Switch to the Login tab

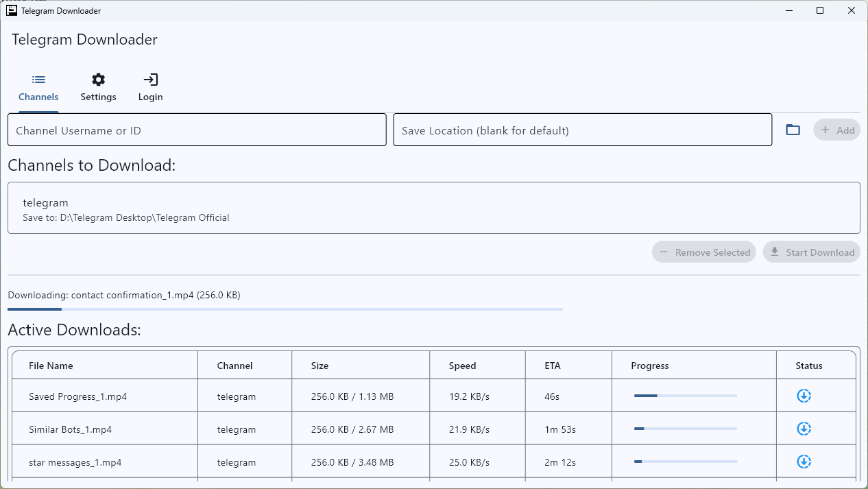click(150, 87)
